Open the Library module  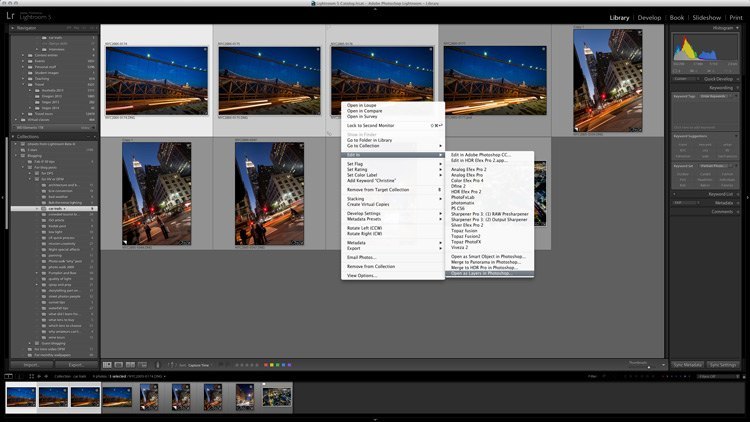tap(619, 18)
